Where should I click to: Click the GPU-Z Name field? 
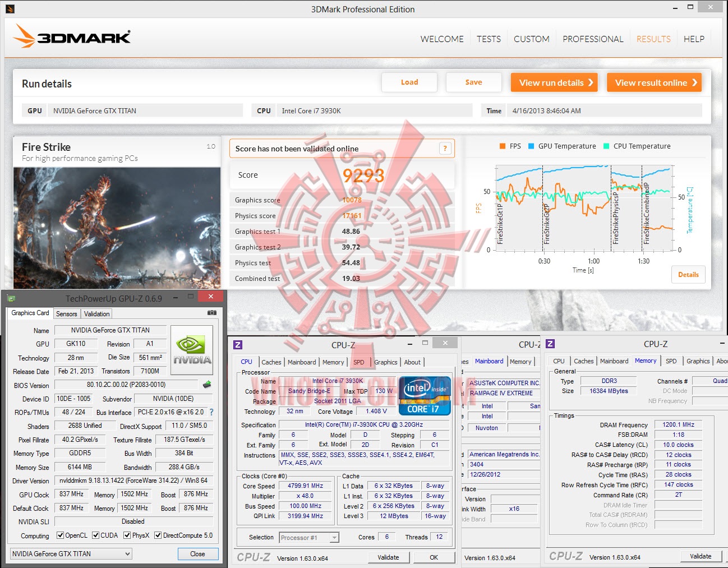(110, 330)
